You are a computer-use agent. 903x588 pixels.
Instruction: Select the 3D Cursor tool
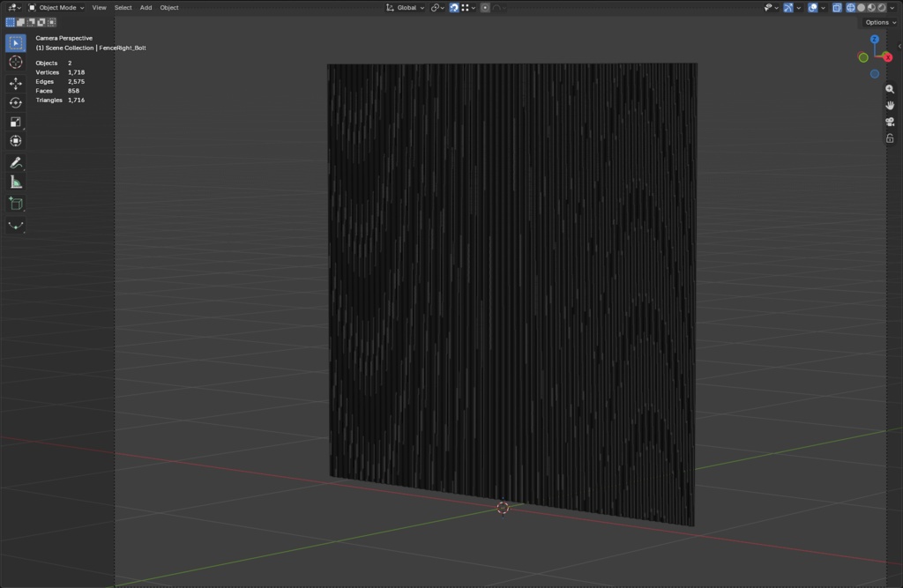click(16, 63)
